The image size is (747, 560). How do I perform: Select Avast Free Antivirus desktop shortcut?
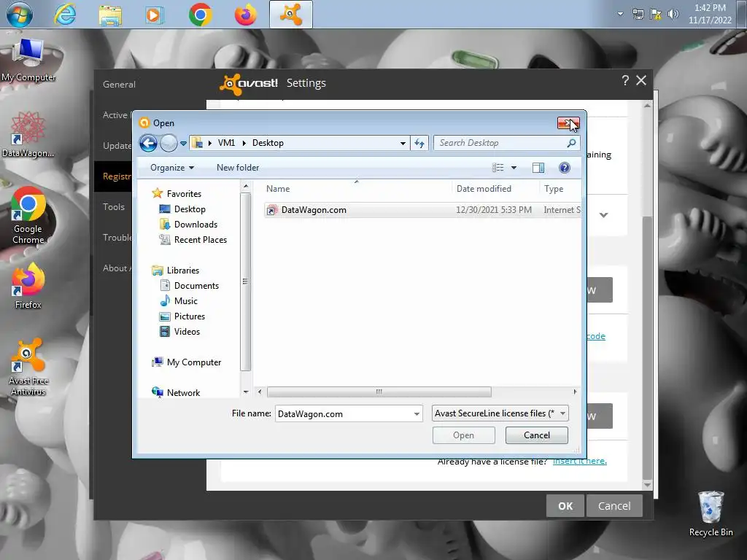tap(28, 367)
